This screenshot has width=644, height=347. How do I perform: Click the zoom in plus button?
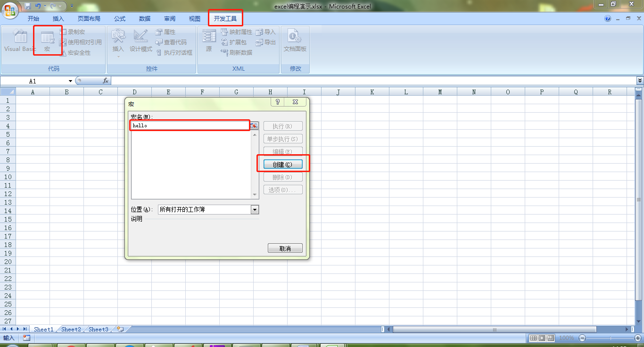pyautogui.click(x=637, y=338)
